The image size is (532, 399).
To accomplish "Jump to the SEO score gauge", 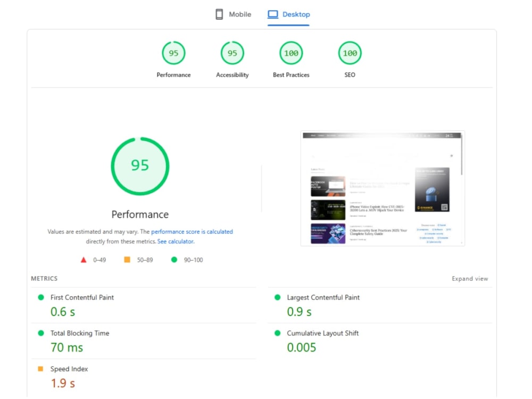I will pos(350,53).
